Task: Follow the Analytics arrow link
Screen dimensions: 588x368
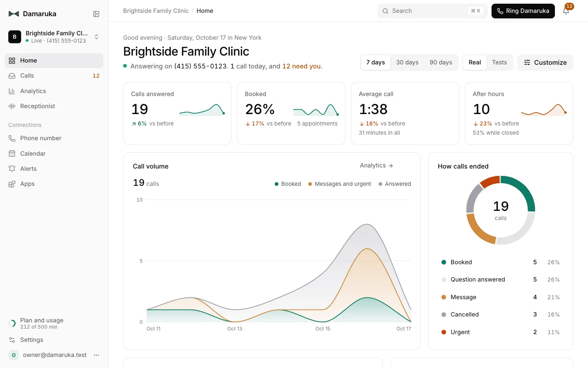Action: click(x=376, y=166)
